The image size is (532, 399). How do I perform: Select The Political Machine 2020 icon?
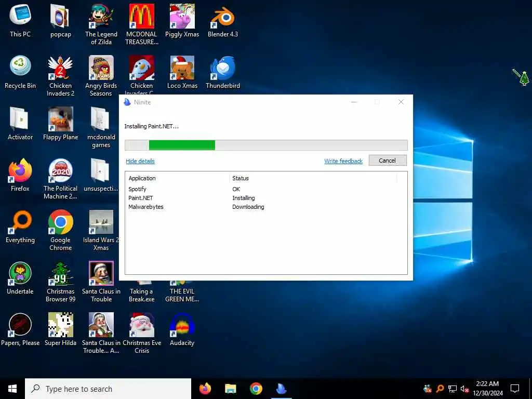tap(60, 179)
